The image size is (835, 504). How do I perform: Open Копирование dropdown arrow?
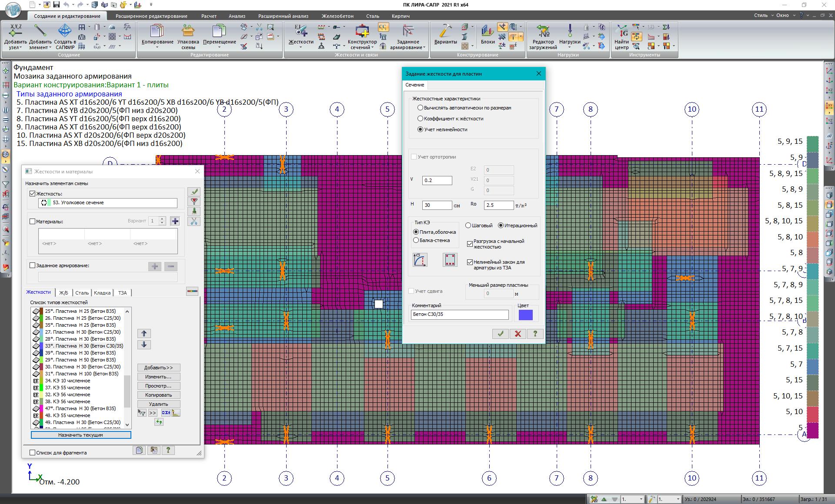click(157, 47)
